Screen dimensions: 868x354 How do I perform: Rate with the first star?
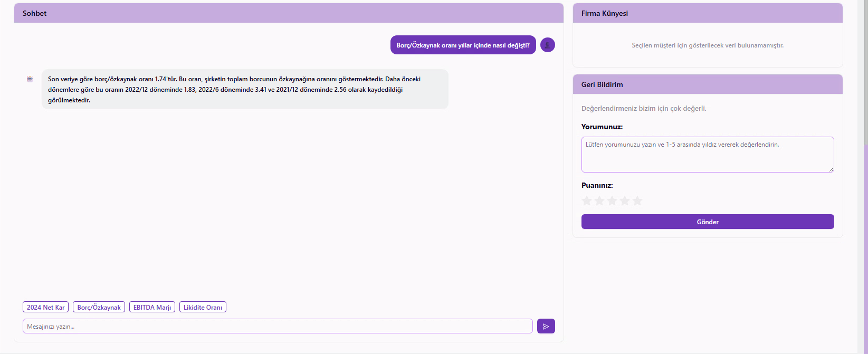[587, 200]
